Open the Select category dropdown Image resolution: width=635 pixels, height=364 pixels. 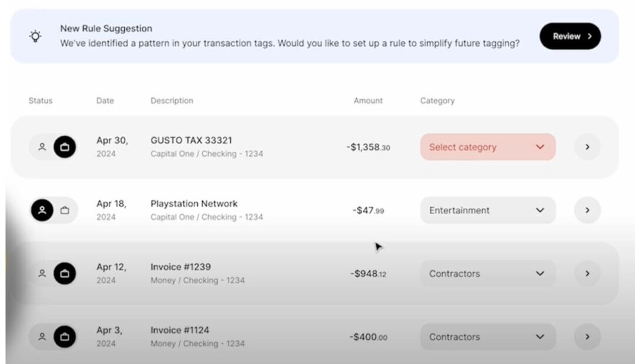click(x=487, y=147)
